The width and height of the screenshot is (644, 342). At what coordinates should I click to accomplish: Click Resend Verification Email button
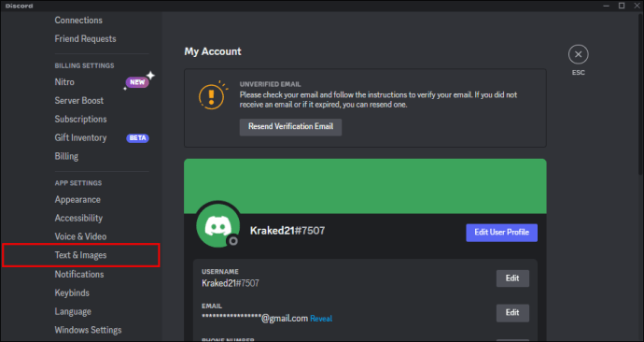tap(290, 126)
